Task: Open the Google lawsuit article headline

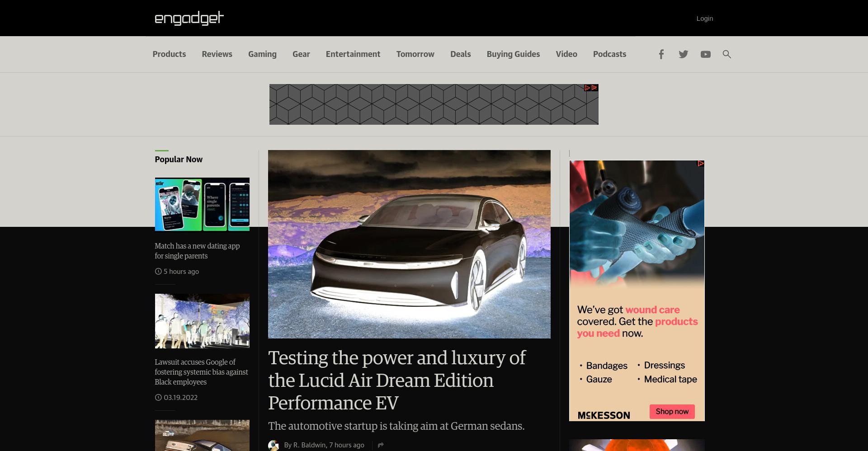Action: click(x=201, y=372)
